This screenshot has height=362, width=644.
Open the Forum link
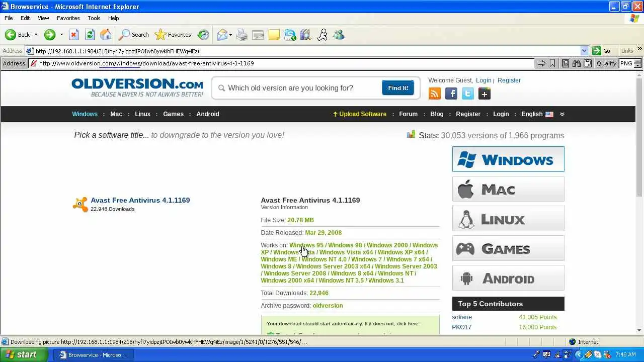click(408, 114)
